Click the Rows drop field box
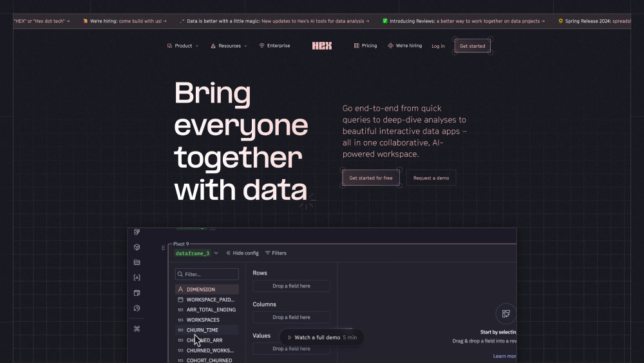 point(291,286)
